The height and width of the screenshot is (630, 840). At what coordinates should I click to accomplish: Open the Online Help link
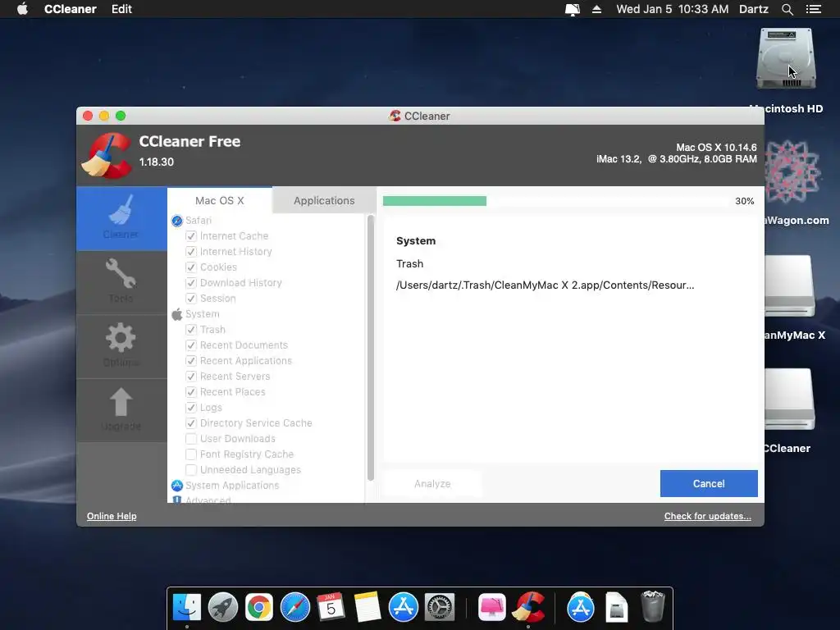click(112, 517)
